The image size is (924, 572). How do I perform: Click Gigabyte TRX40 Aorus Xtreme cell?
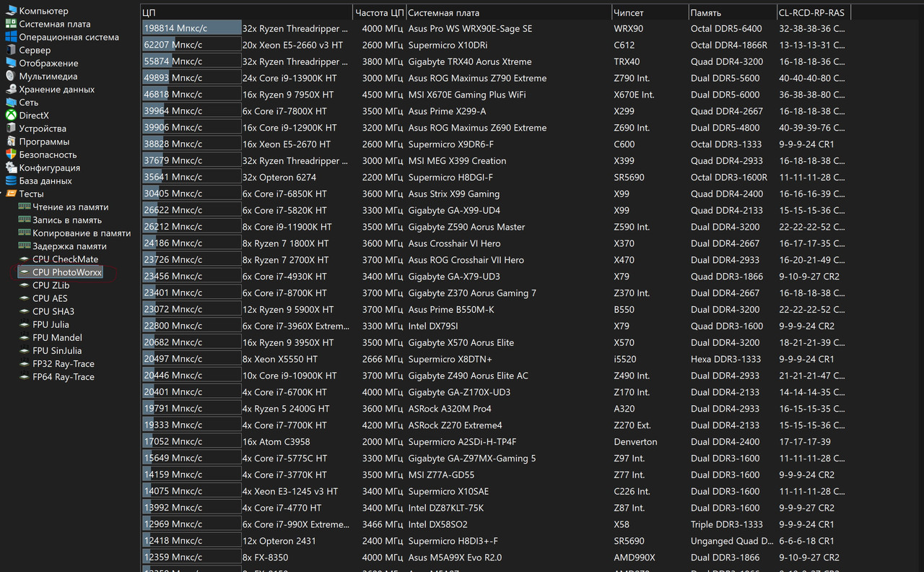(470, 61)
